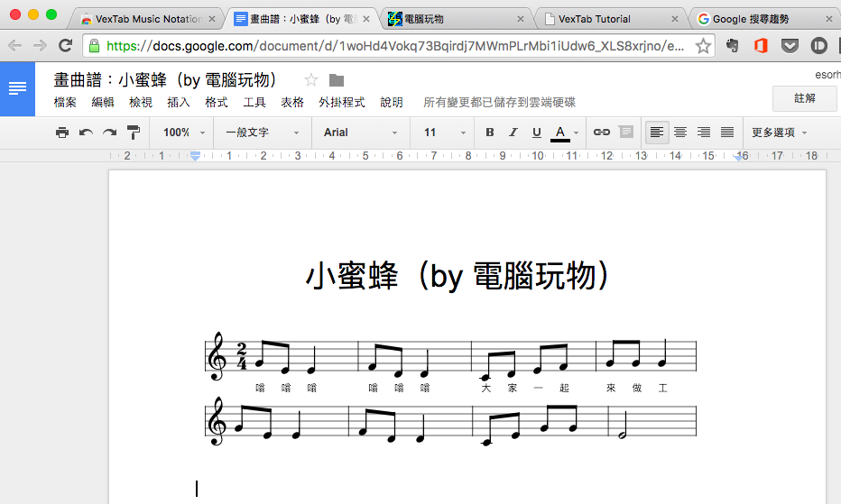Align text left
The image size is (841, 504).
(657, 133)
